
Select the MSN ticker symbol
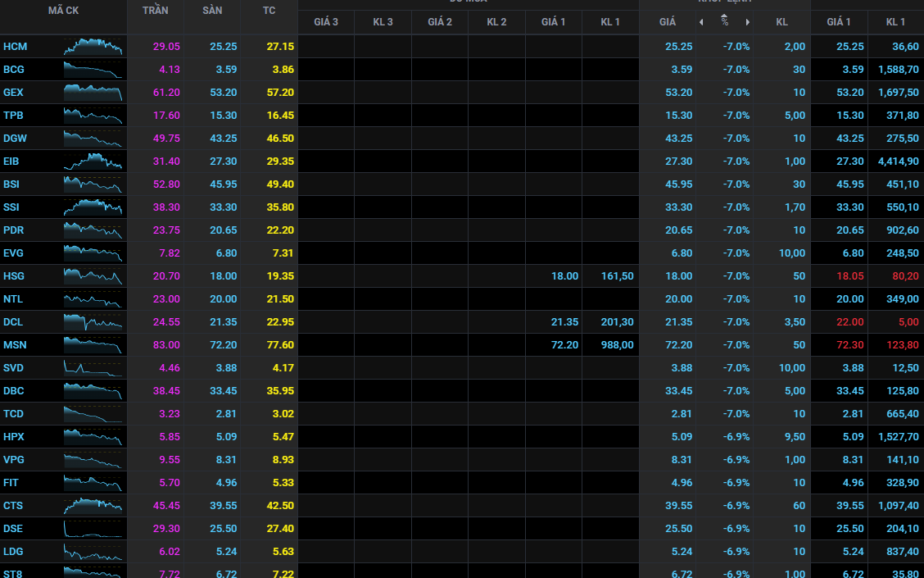coord(15,345)
